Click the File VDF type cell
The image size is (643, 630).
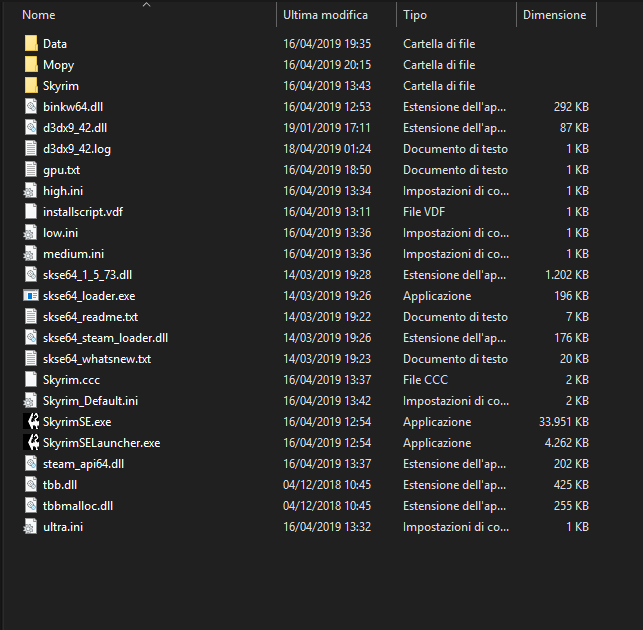coord(424,212)
